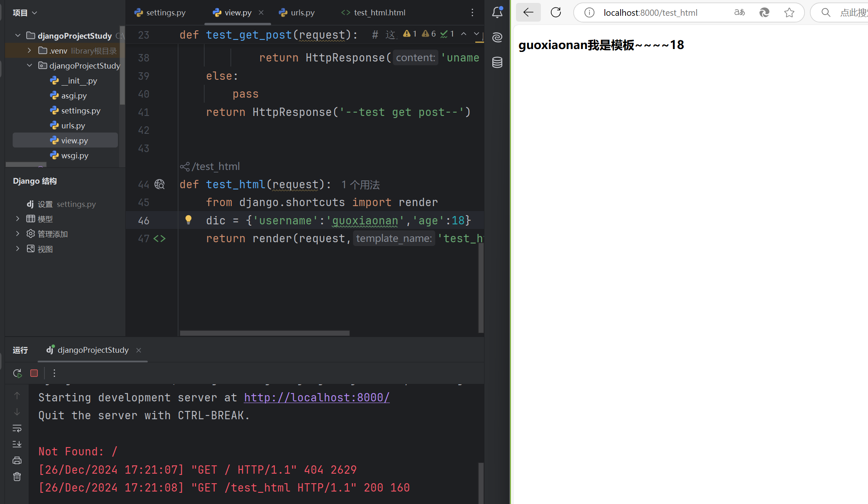Toggle scroll-to-end in run console
This screenshot has width=868, height=504.
tap(17, 444)
